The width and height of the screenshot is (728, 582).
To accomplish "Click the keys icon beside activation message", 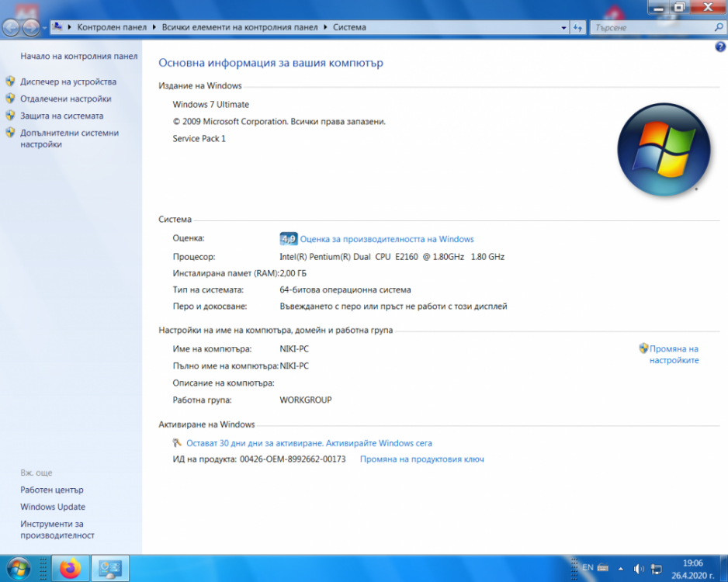I will pyautogui.click(x=177, y=443).
